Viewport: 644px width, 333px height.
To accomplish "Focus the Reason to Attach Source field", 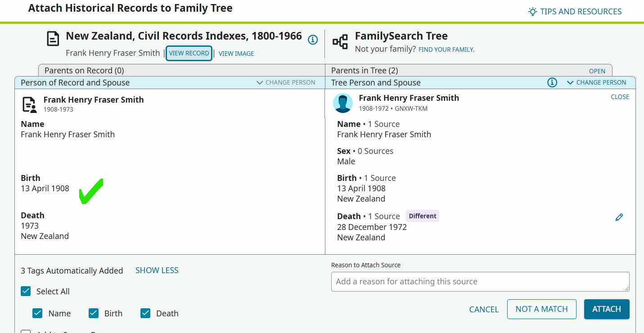I will click(x=480, y=282).
